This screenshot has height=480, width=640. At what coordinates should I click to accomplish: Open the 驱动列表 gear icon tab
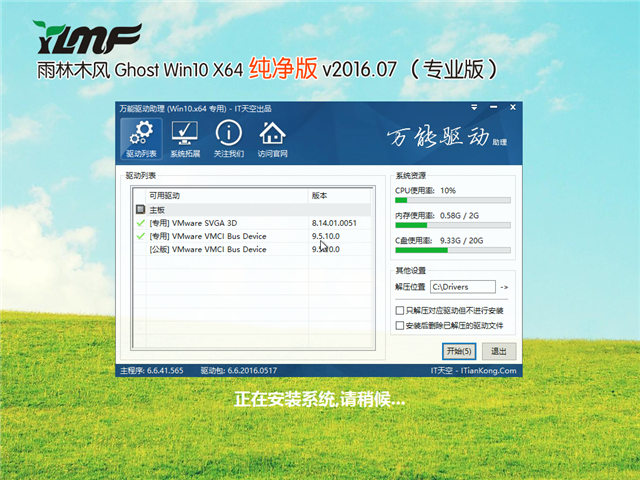141,139
